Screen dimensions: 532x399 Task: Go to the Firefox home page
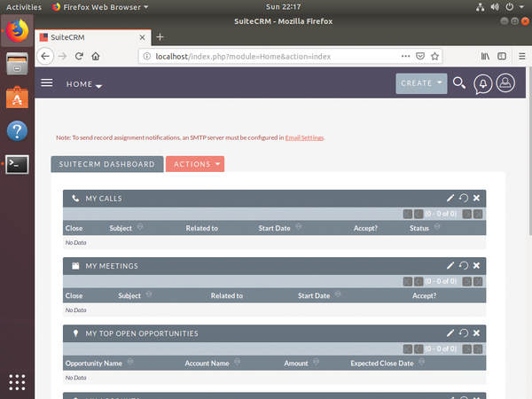coord(96,57)
